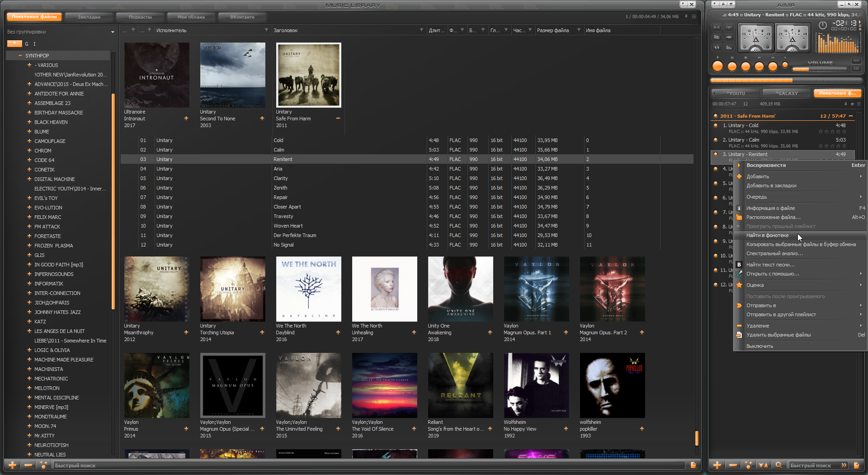The width and height of the screenshot is (868, 475).
Task: Click the Play button in AIMP player
Action: pyautogui.click(x=717, y=66)
